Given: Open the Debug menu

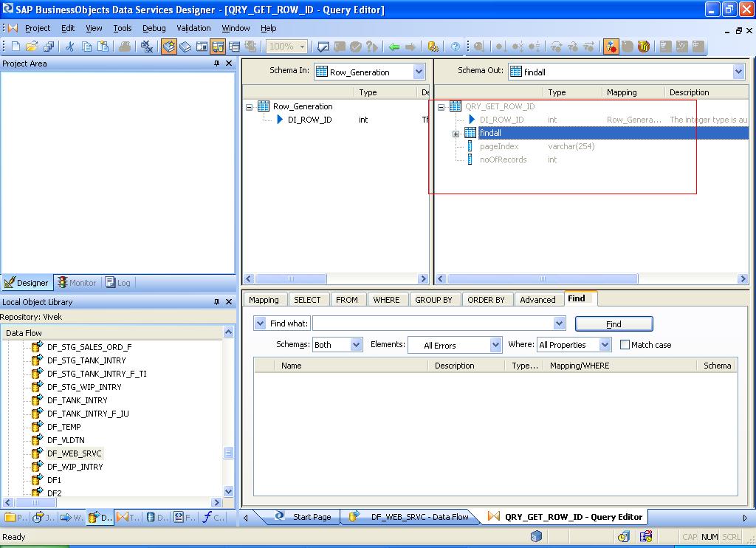Looking at the screenshot, I should click(x=154, y=28).
